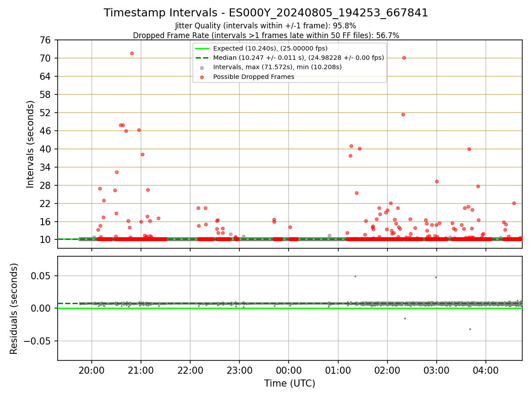Click the '03:00' x-axis tick label
Screen dimensions: 532x399
click(437, 370)
